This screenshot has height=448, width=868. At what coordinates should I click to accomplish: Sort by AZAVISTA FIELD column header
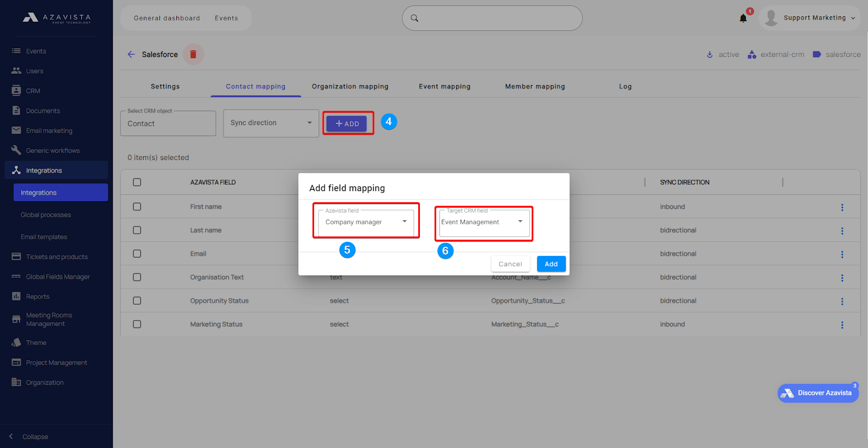click(213, 182)
